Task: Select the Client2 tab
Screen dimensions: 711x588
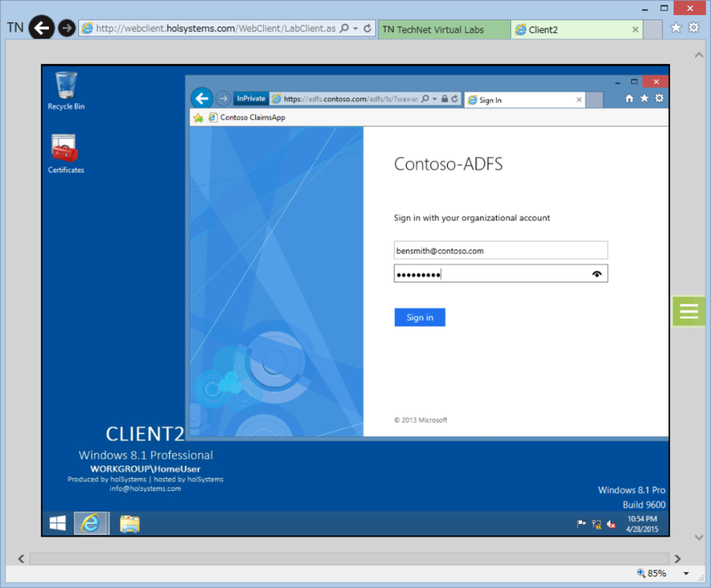Action: pyautogui.click(x=571, y=29)
